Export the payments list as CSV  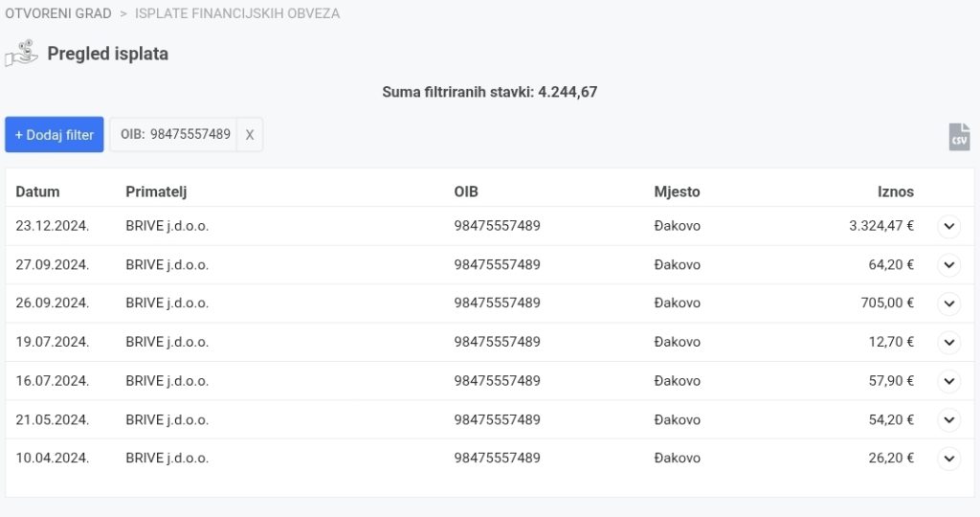(959, 137)
